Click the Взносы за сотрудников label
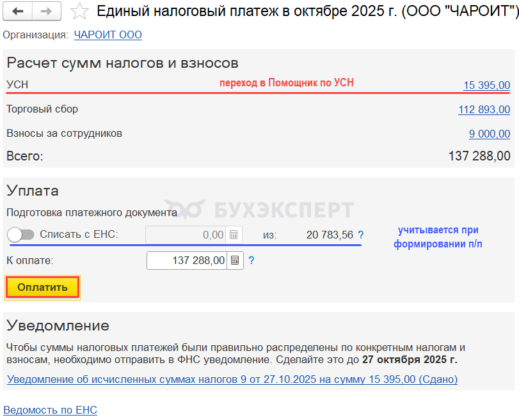Image resolution: width=519 pixels, height=420 pixels. tap(65, 133)
